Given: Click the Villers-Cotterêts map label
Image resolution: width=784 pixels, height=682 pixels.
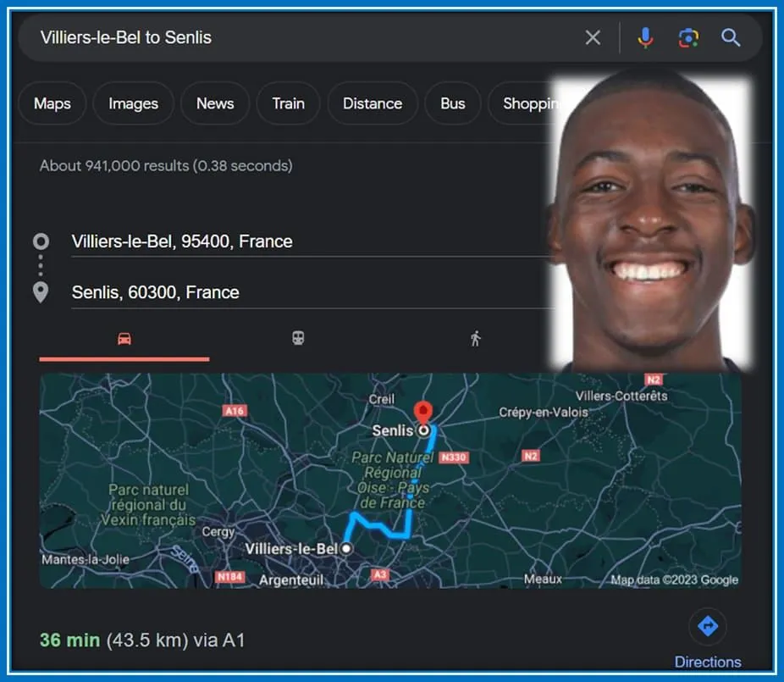Looking at the screenshot, I should tap(621, 396).
